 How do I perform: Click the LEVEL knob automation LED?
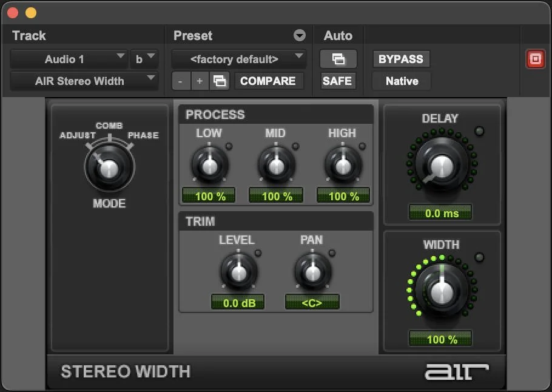point(258,253)
